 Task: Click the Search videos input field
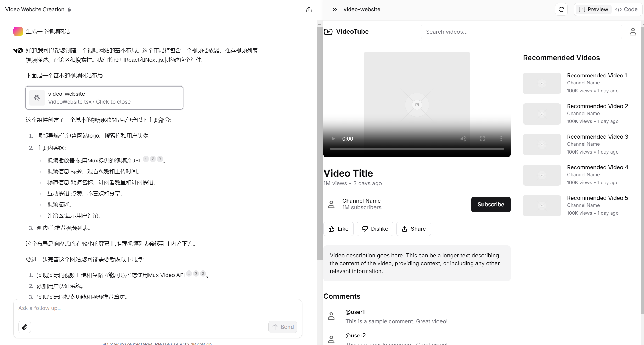pos(521,32)
